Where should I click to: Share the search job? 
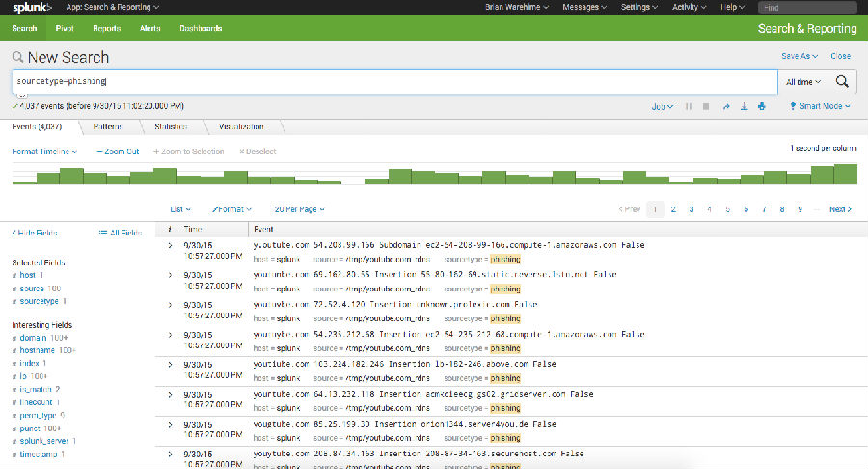tap(726, 107)
